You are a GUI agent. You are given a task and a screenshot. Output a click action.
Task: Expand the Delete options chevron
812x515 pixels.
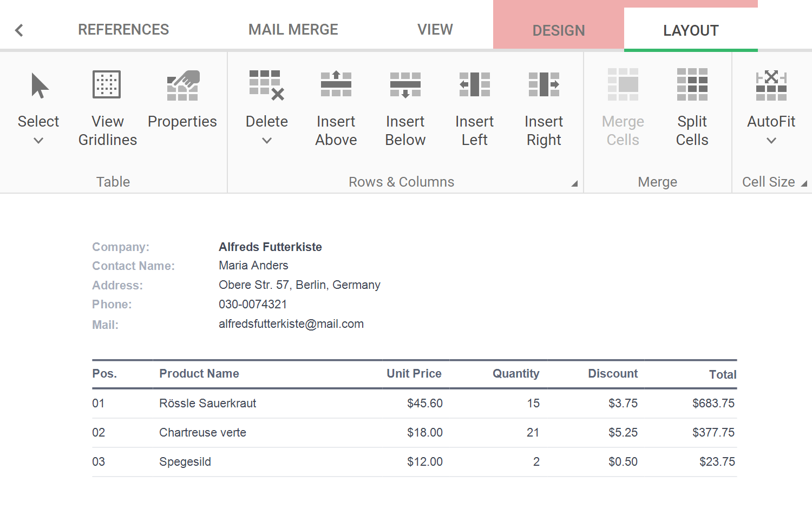(x=267, y=141)
